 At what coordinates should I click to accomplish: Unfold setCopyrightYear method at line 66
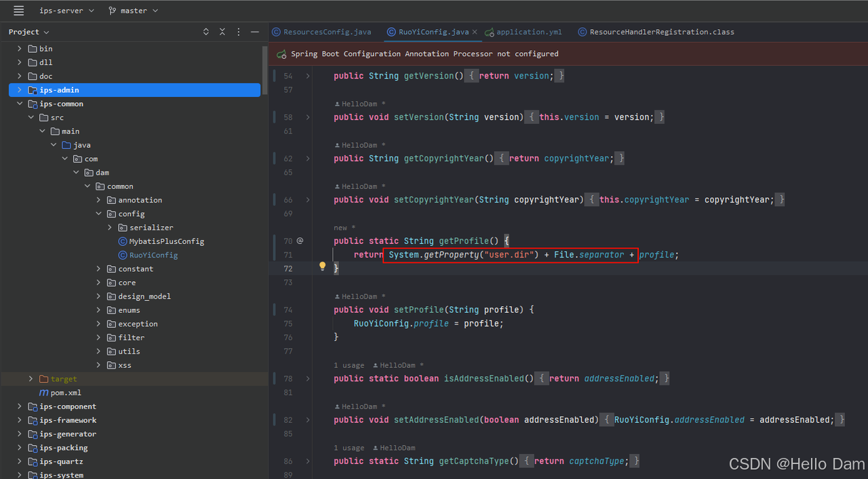pyautogui.click(x=308, y=200)
